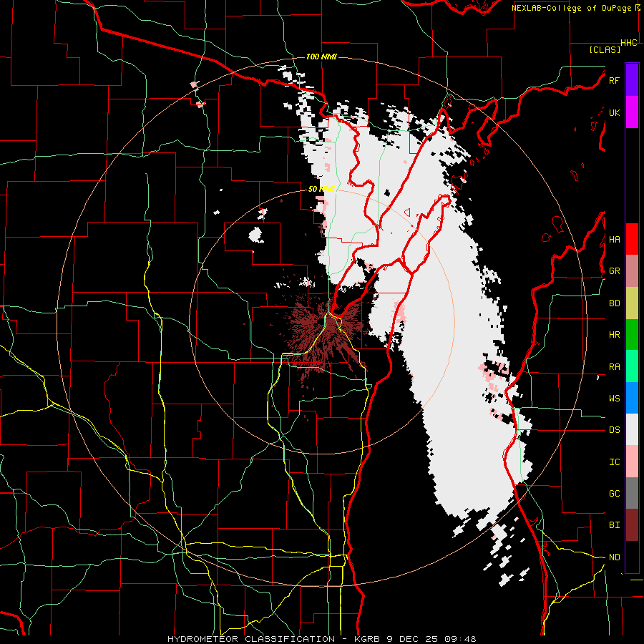Click the DS legend label

pyautogui.click(x=614, y=429)
